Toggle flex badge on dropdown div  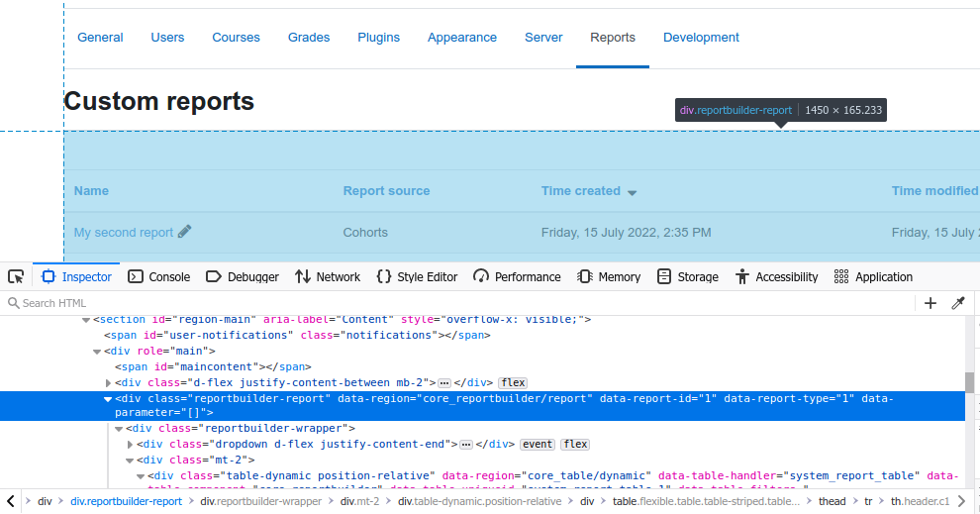coord(575,444)
